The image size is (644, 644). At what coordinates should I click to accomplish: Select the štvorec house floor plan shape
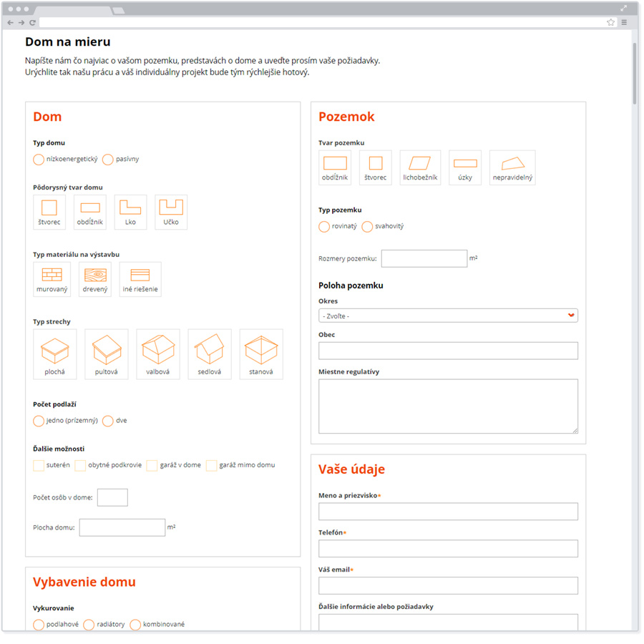point(49,212)
